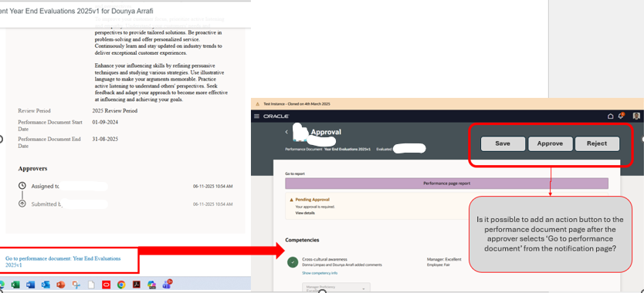The height and width of the screenshot is (293, 644).
Task: Click the Performance page report button
Action: [447, 184]
